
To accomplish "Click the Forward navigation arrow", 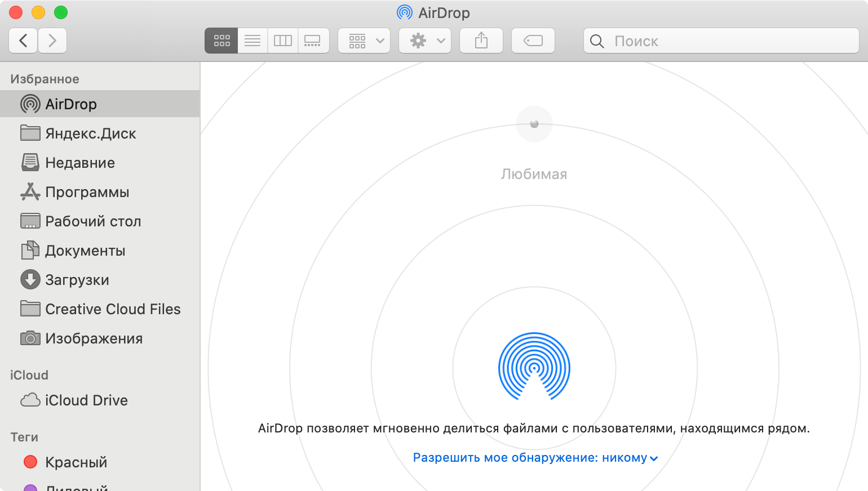I will point(52,41).
